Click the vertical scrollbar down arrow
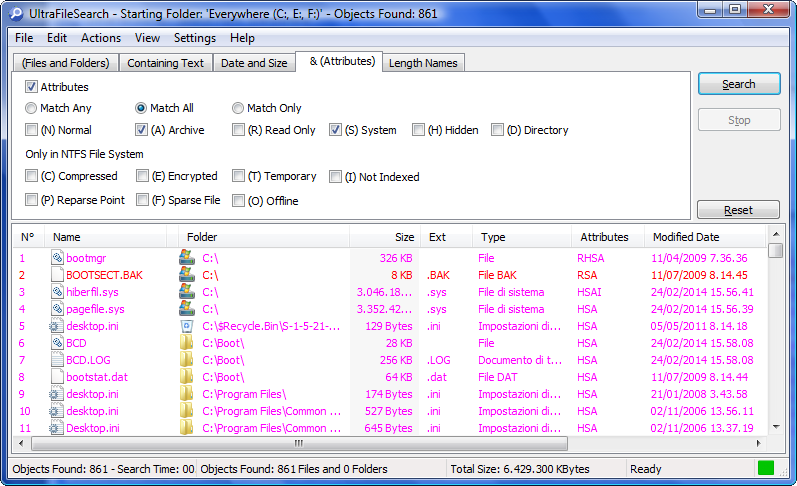The image size is (797, 486). coord(776,427)
